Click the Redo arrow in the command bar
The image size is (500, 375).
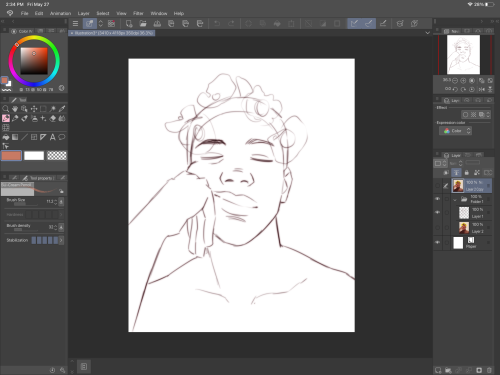tap(231, 23)
